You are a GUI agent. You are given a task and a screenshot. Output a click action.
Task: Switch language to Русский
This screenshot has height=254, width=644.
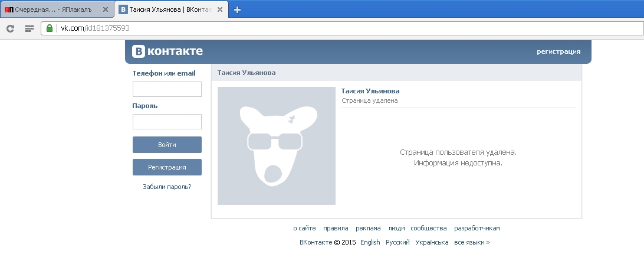[x=397, y=242]
